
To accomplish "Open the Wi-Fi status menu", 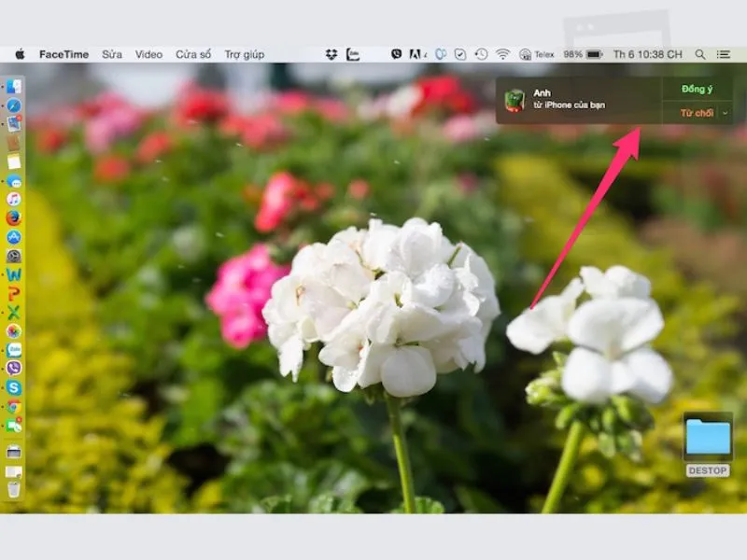I will [x=502, y=54].
